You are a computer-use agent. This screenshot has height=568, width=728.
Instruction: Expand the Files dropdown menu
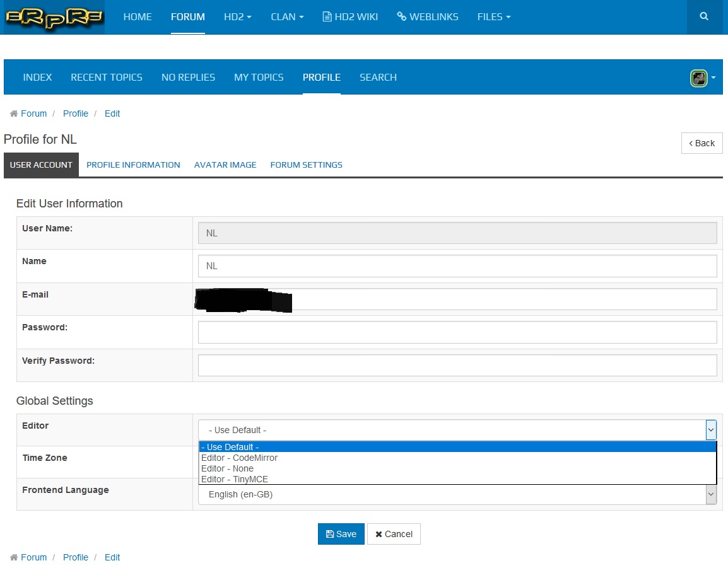click(494, 17)
